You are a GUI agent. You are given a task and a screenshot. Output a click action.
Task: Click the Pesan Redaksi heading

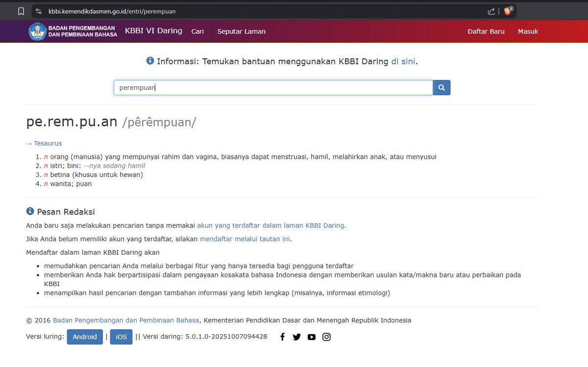coord(66,212)
